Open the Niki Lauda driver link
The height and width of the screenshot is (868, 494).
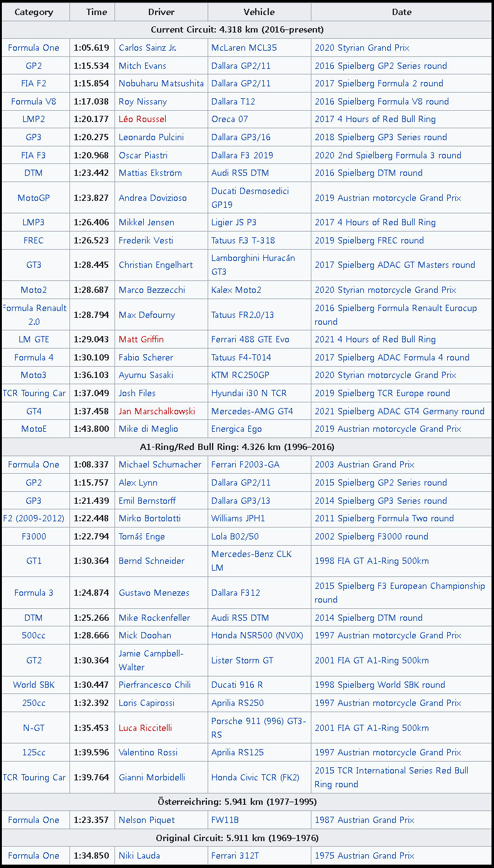tap(139, 855)
